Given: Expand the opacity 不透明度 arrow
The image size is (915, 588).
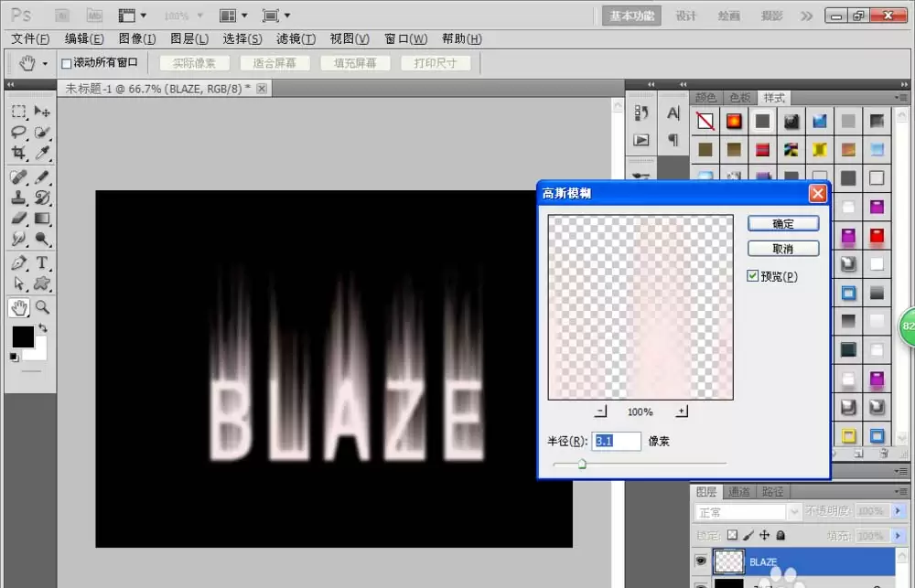Looking at the screenshot, I should (898, 511).
